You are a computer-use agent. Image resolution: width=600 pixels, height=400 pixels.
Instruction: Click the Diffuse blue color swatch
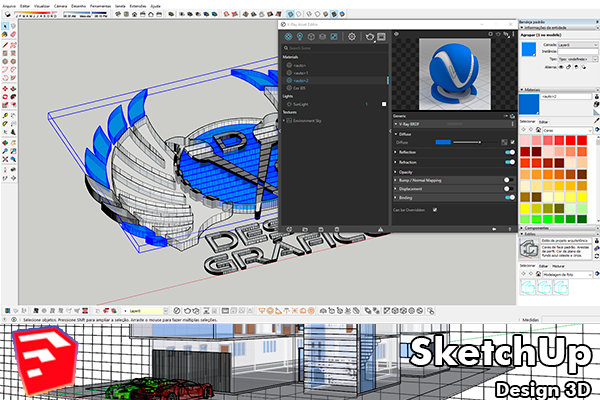[443, 142]
